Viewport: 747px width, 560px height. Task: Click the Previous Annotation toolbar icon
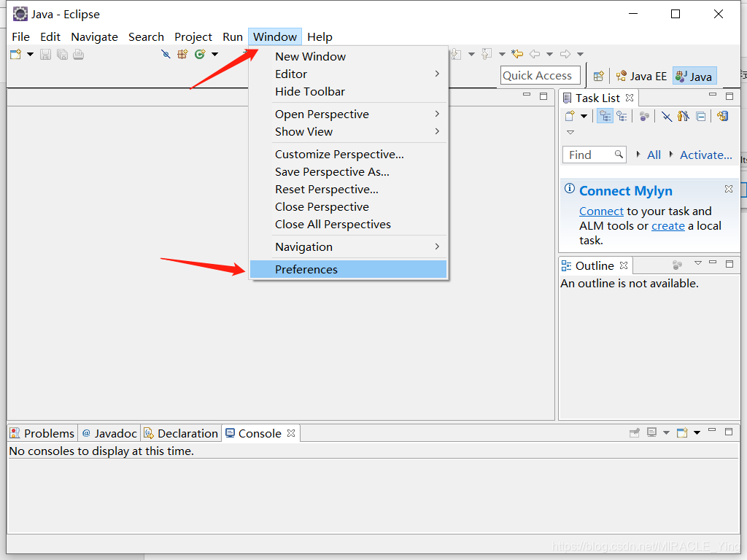pos(487,54)
